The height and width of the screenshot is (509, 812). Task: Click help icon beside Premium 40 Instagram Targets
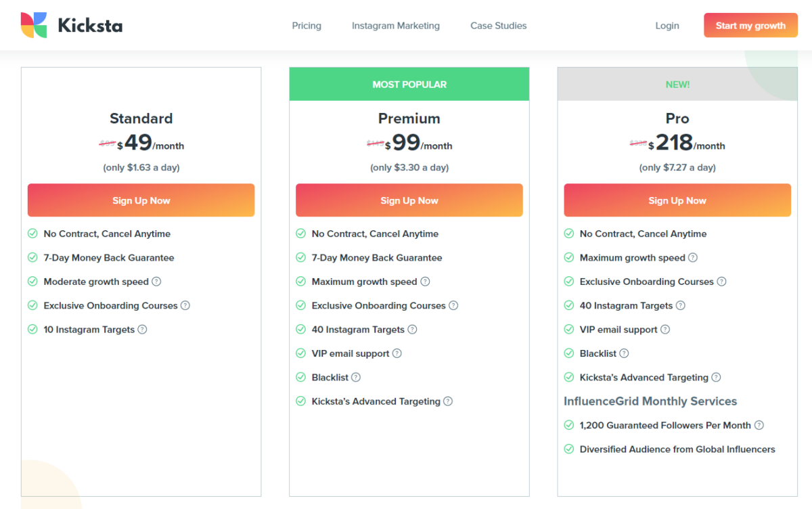412,330
